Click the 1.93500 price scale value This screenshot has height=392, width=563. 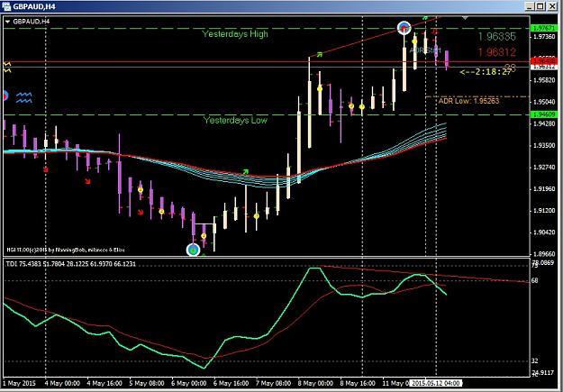pyautogui.click(x=544, y=145)
